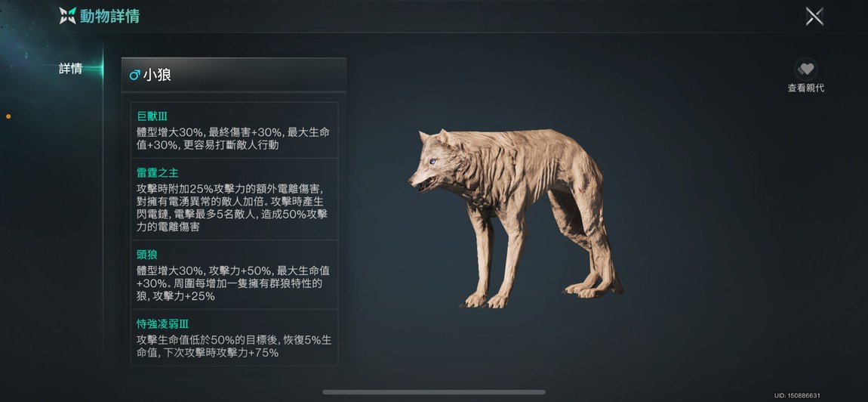Open the 查看親代 parent view heart icon

pyautogui.click(x=805, y=70)
